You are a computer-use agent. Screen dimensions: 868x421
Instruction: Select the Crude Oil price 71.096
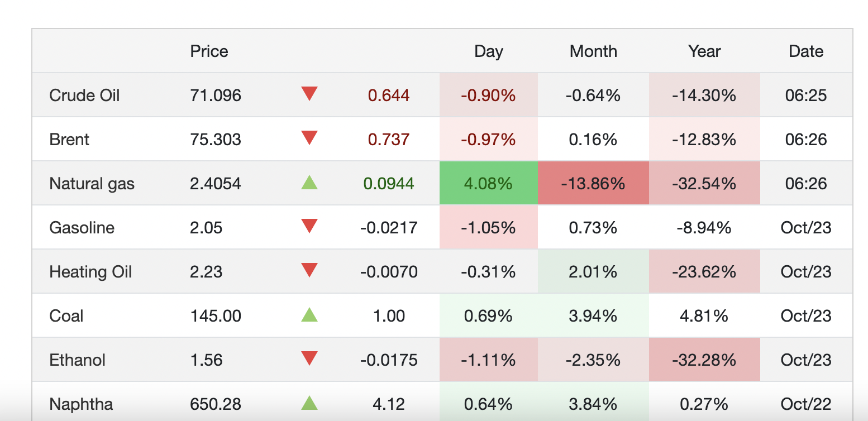(x=216, y=95)
